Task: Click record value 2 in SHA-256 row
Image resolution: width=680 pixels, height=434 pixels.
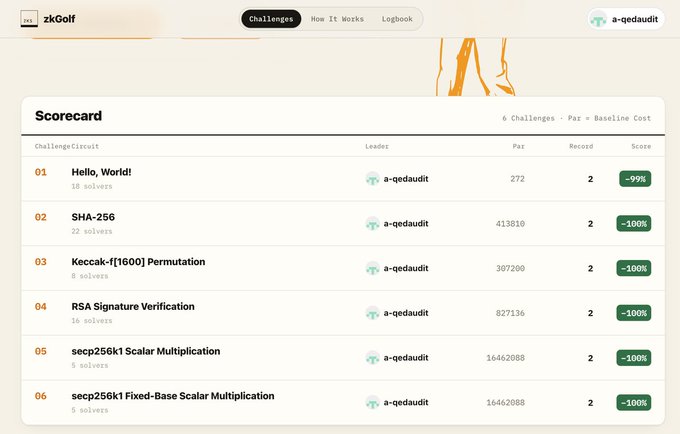Action: [590, 224]
